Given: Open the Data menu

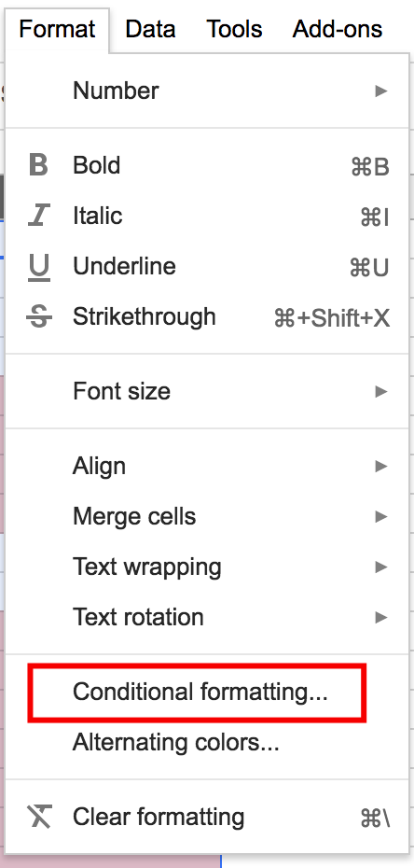Looking at the screenshot, I should click(150, 29).
